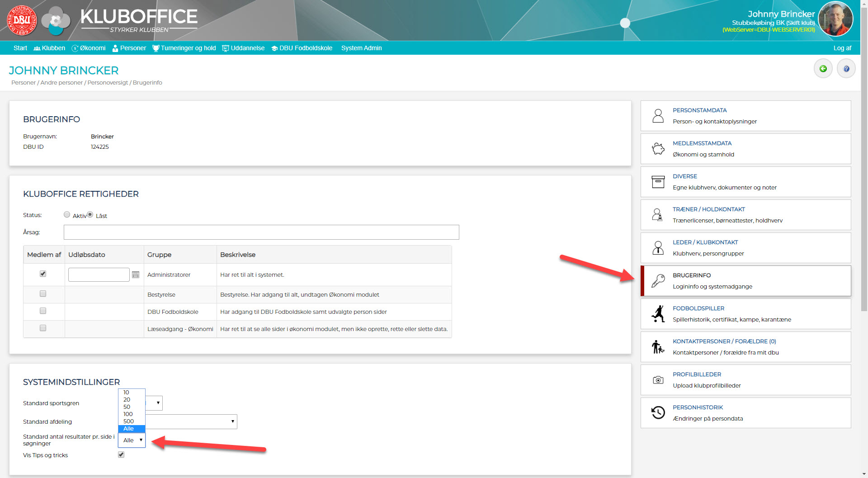This screenshot has width=868, height=478.
Task: Open the Turneringer og hold menu
Action: 184,48
